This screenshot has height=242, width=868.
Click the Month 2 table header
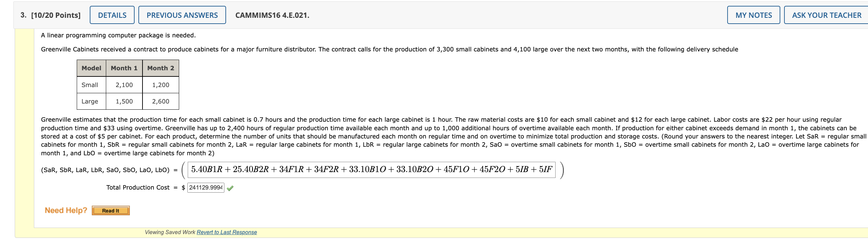160,68
